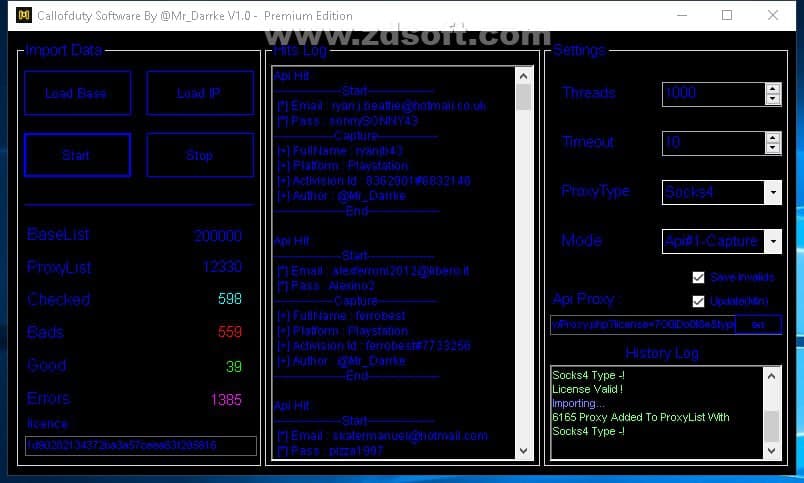Click History Log scrollbar up arrow
The height and width of the screenshot is (483, 804).
pos(772,376)
